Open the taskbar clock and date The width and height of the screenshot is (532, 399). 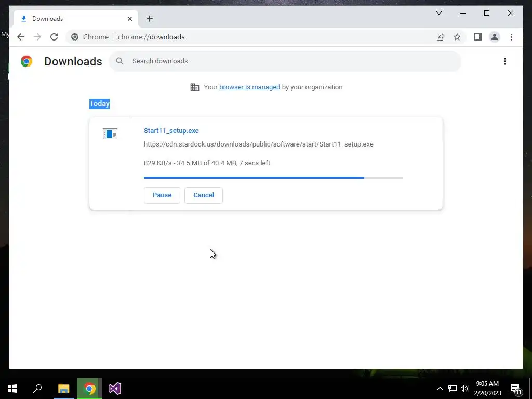[x=487, y=389]
